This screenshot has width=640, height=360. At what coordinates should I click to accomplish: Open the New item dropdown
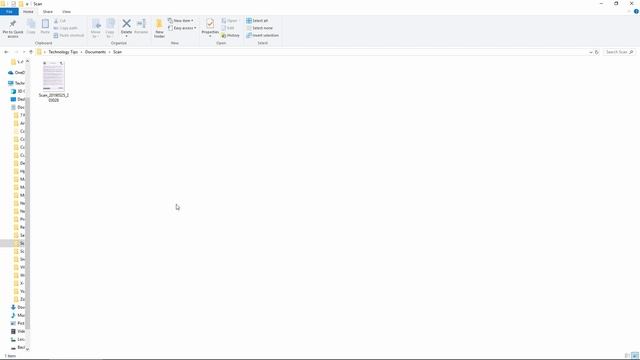click(181, 21)
